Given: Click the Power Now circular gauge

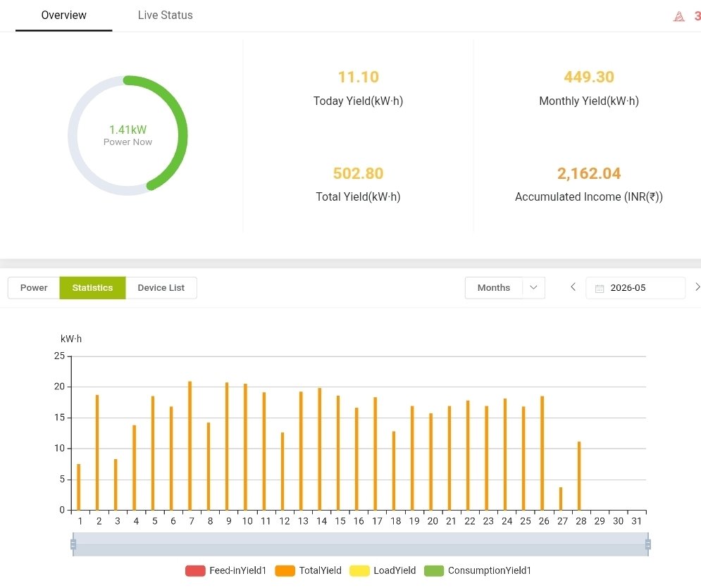Looking at the screenshot, I should [128, 135].
